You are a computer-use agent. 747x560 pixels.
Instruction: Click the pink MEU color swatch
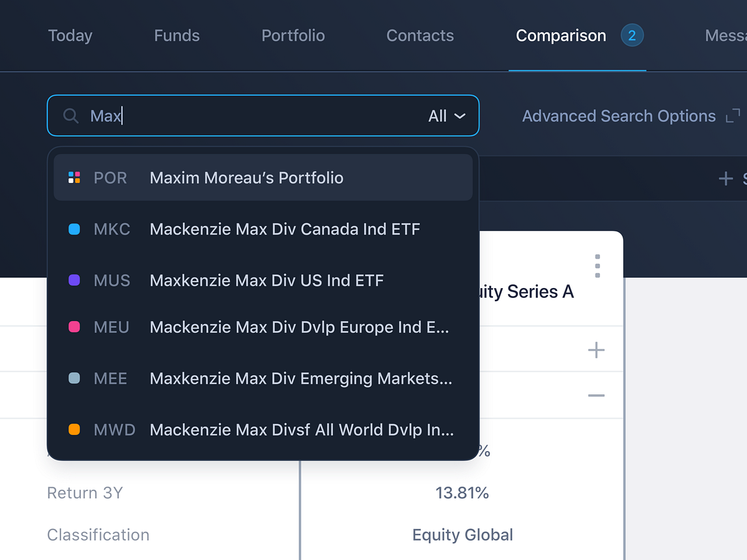74,327
